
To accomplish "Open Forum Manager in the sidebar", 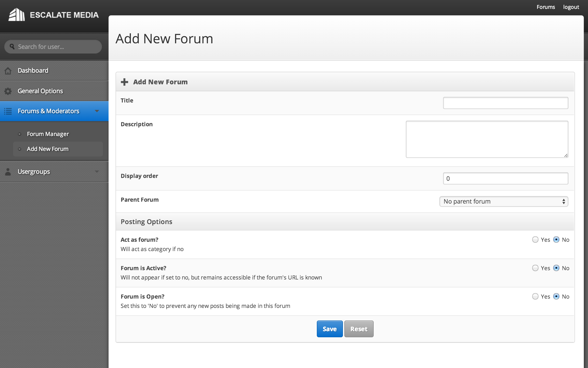I will click(48, 134).
